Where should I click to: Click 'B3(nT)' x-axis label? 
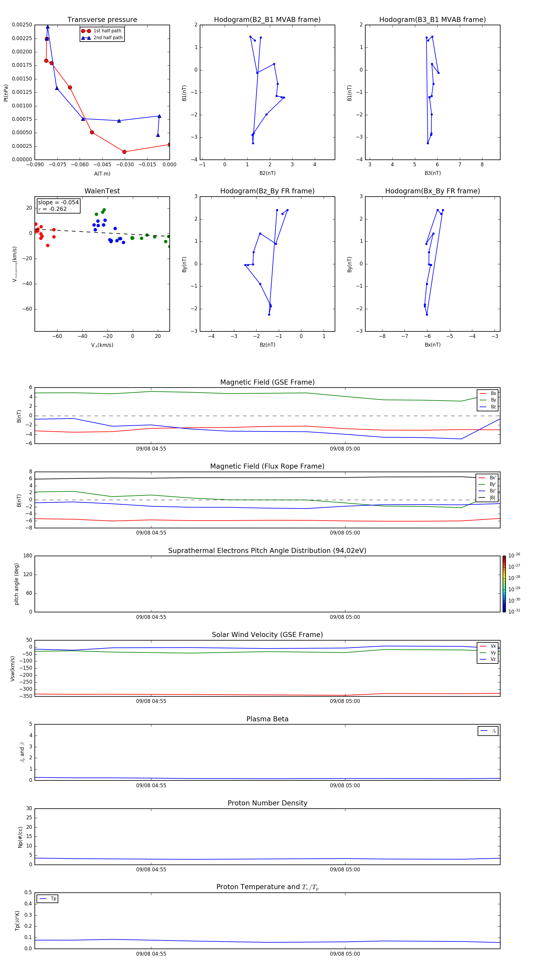(432, 173)
